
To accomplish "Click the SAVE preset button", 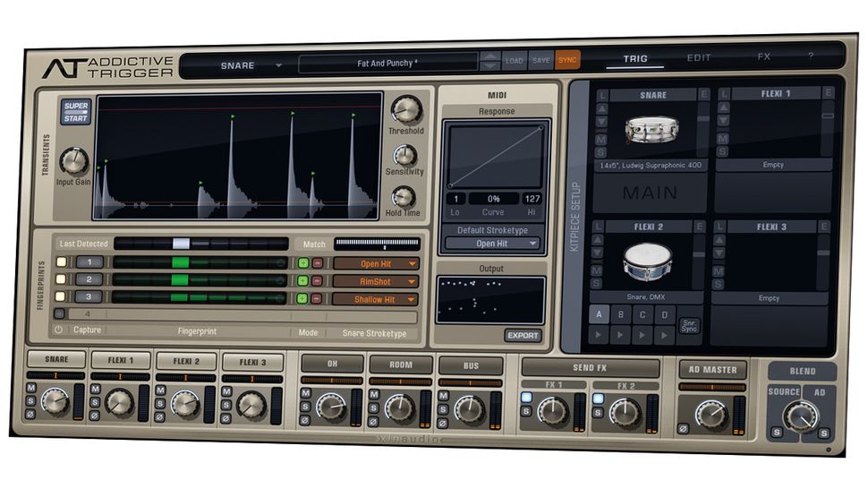I will point(540,60).
